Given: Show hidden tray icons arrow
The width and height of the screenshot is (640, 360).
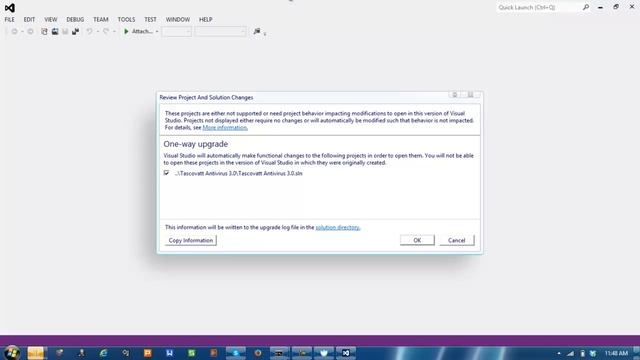Looking at the screenshot, I should [559, 353].
